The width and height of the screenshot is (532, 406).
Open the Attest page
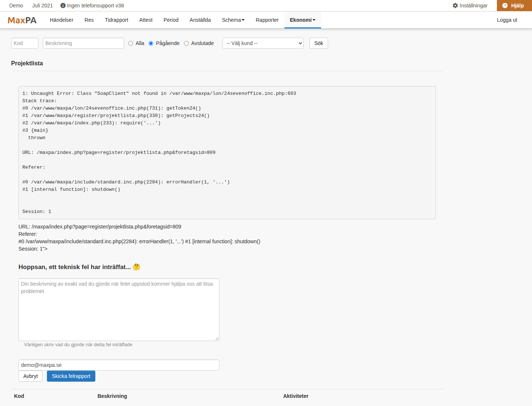point(146,20)
